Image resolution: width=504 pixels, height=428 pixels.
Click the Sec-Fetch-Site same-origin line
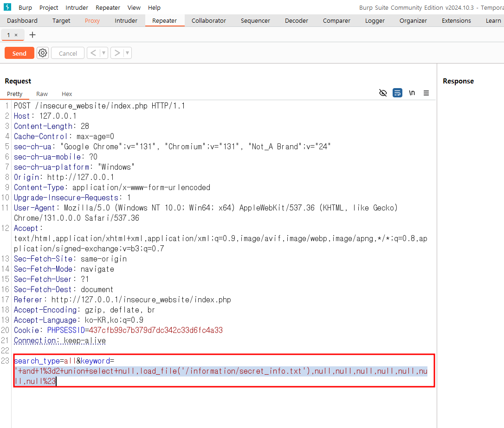71,259
